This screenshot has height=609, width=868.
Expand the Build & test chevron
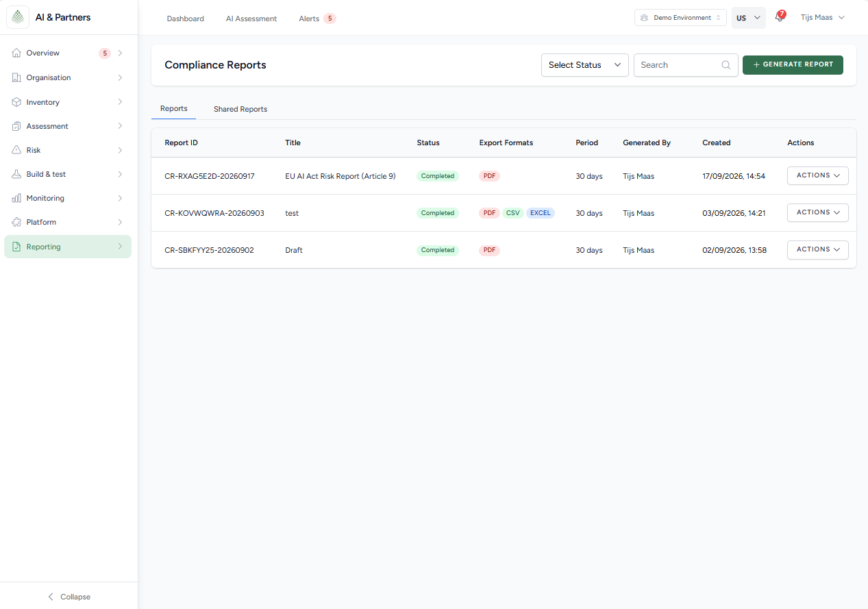coord(120,174)
